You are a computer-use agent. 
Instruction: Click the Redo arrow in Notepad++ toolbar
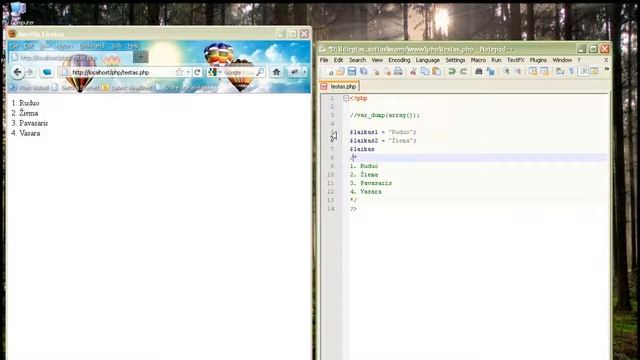(463, 72)
